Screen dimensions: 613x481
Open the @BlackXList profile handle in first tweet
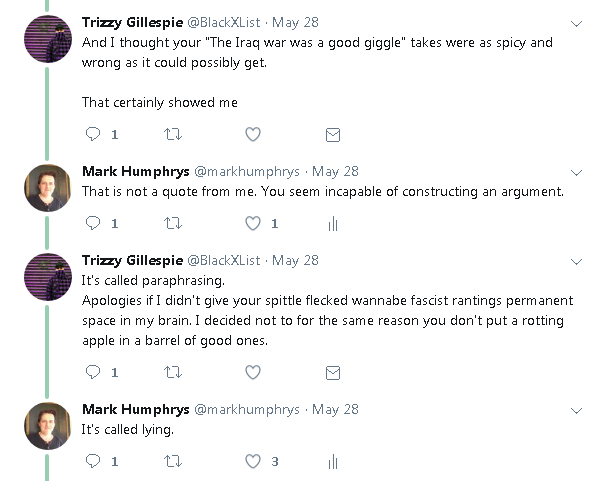227,22
